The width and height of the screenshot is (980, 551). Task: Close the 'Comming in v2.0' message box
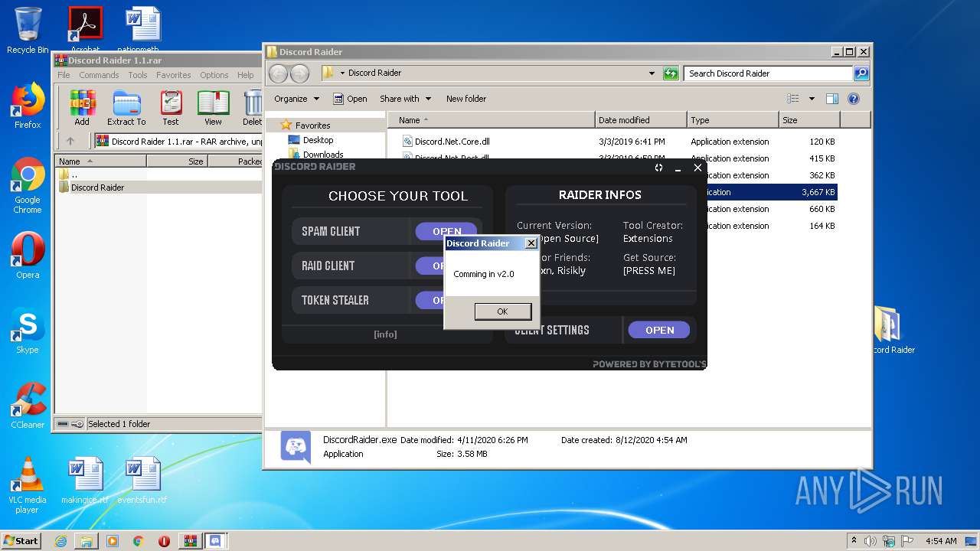pos(531,243)
